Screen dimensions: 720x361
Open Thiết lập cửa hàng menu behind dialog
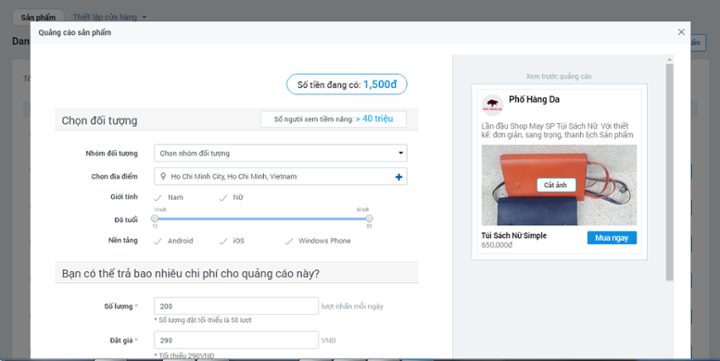pos(109,17)
